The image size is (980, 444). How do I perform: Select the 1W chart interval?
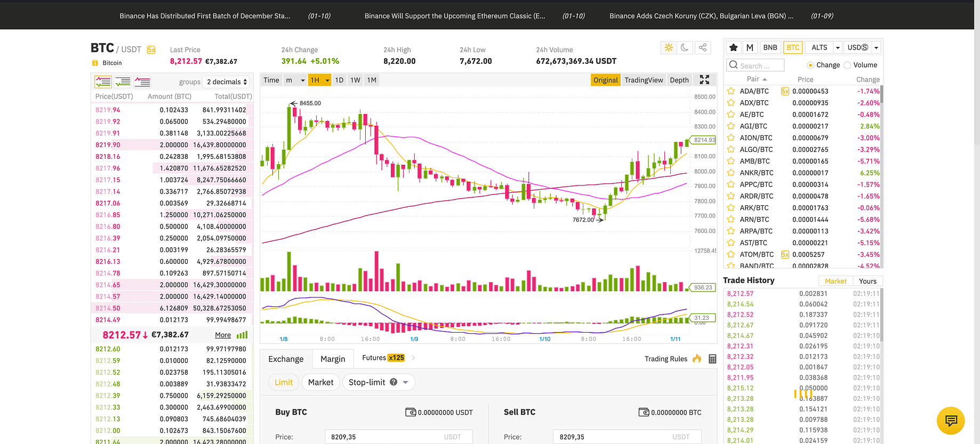355,80
